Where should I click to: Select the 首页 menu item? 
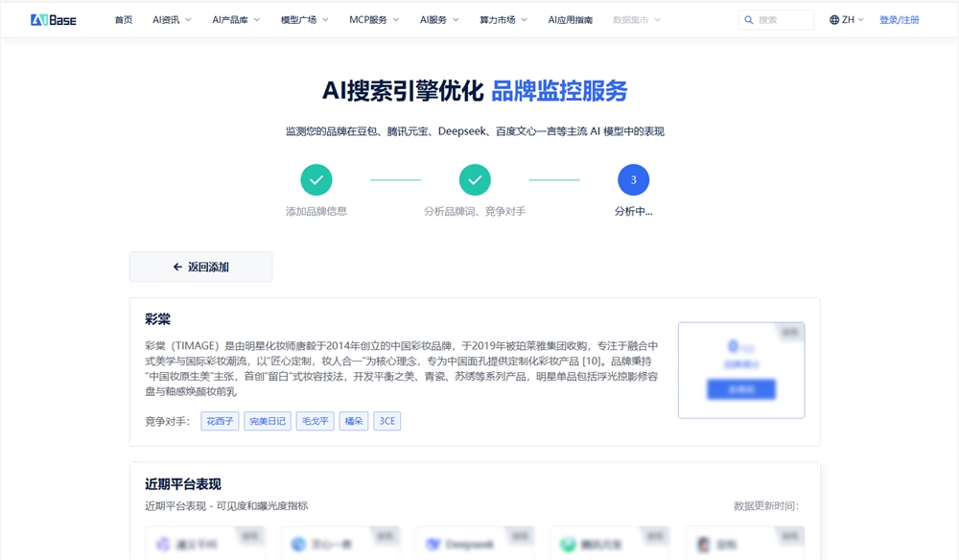[x=122, y=18]
